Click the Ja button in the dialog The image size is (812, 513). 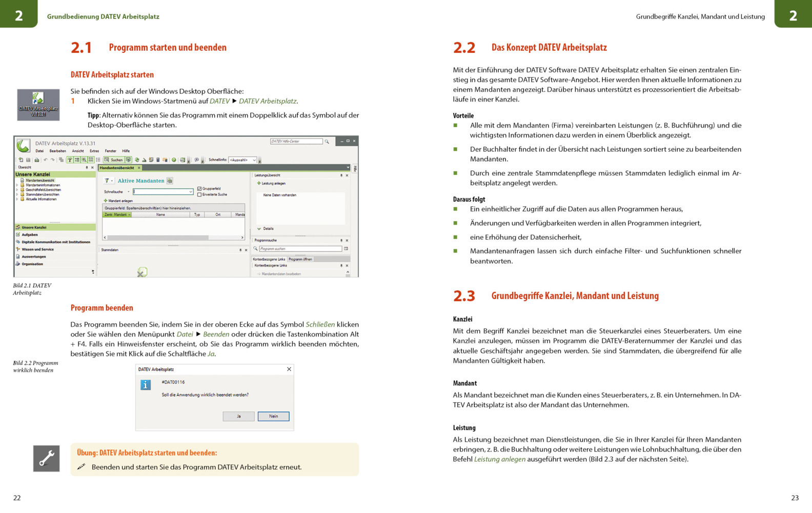pos(238,416)
